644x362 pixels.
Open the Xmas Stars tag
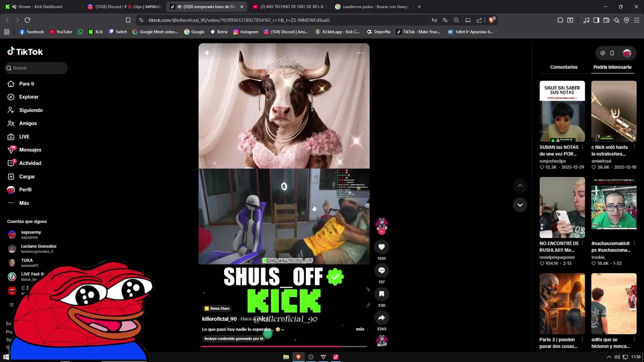(217, 308)
